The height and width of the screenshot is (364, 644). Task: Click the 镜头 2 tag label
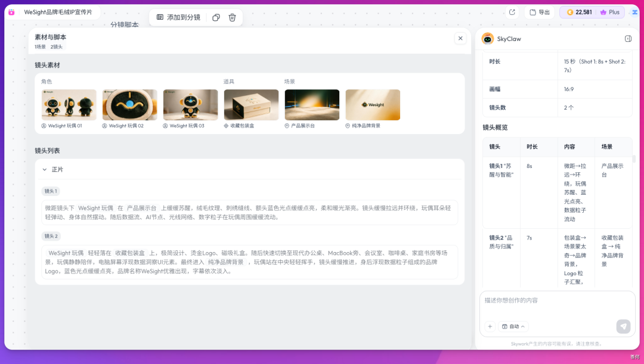[x=51, y=236]
